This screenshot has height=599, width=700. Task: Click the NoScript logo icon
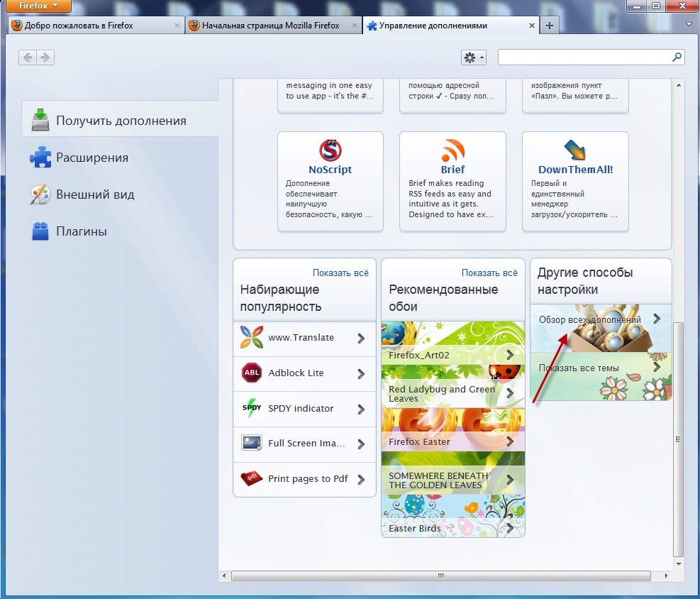coord(330,150)
